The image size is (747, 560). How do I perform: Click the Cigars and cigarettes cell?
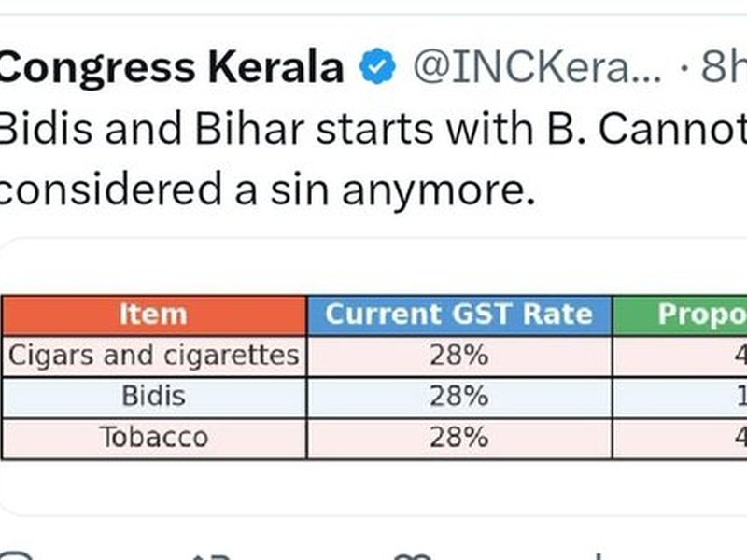(x=154, y=356)
